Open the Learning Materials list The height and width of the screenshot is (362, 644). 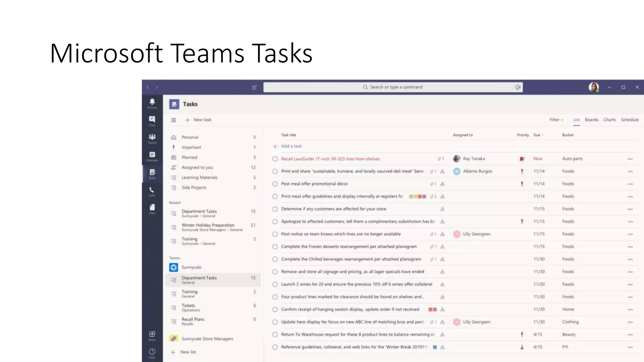point(213,178)
